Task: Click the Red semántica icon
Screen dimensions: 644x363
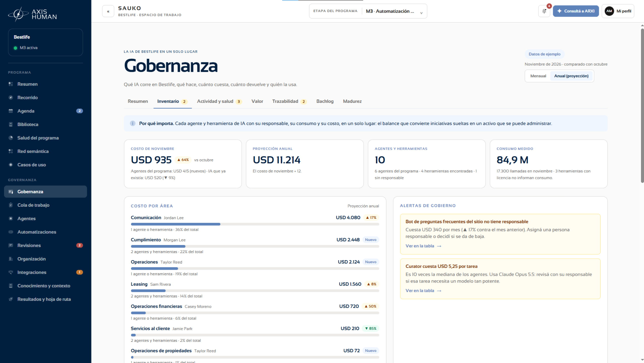Action: point(11,151)
